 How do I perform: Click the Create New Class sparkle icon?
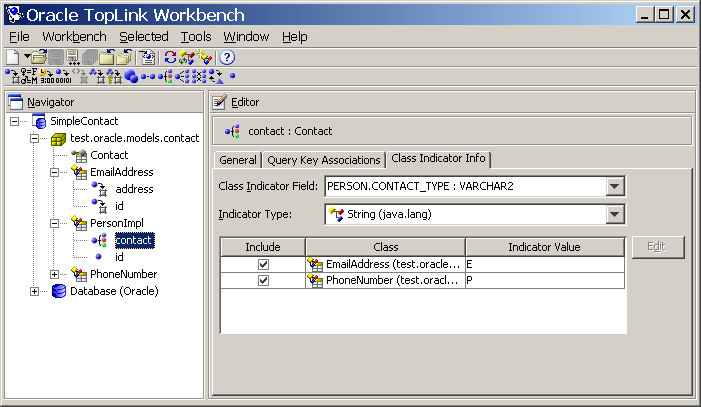click(x=204, y=57)
